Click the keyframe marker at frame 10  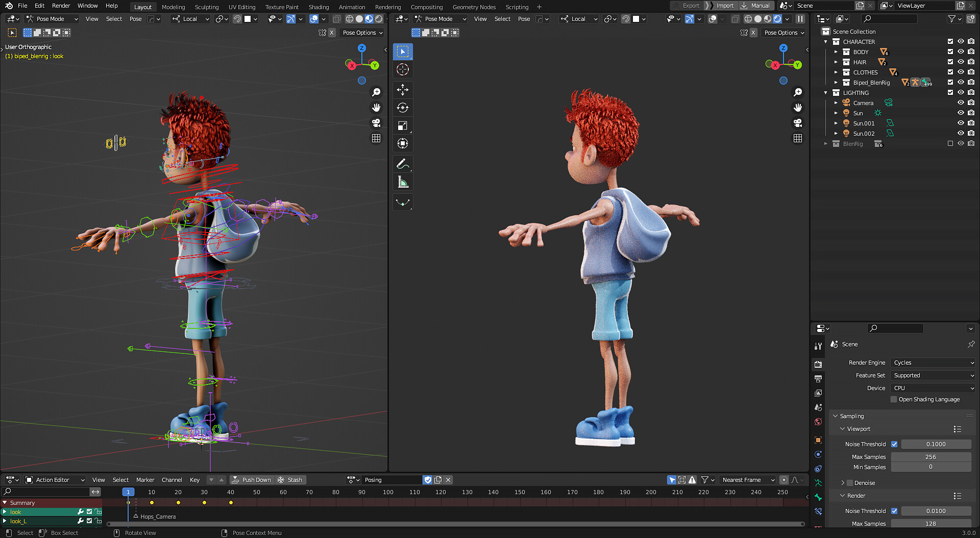tap(152, 503)
